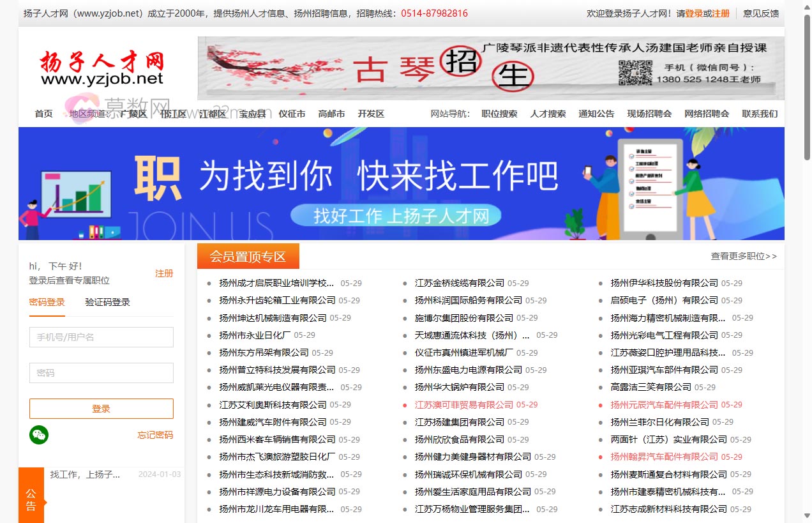Screen dimensions: 812x523
Task: Click the WeChat quick-login icon
Action: pyautogui.click(x=39, y=435)
